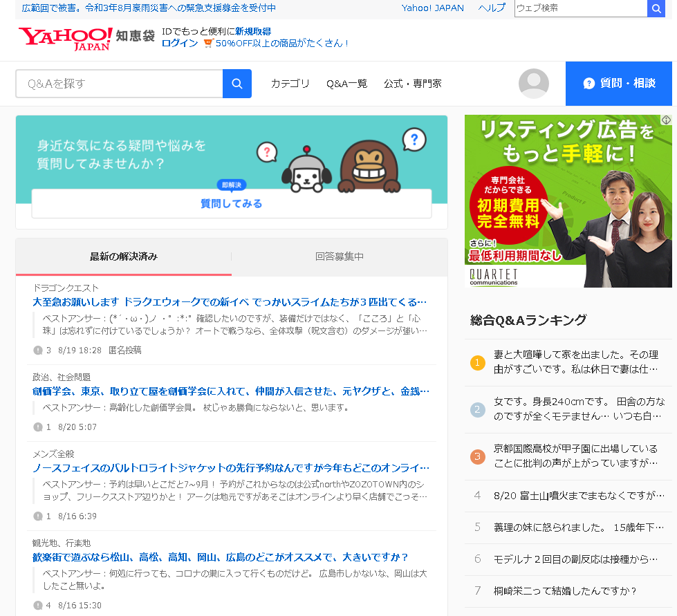Click the 知恵袋 logo text
677x616 pixels.
tap(135, 36)
